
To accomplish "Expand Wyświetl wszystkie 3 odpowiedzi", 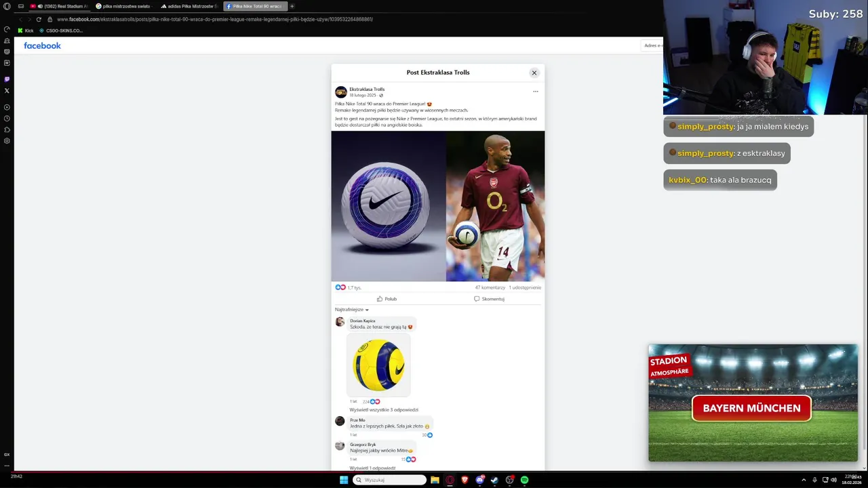I will click(x=384, y=409).
